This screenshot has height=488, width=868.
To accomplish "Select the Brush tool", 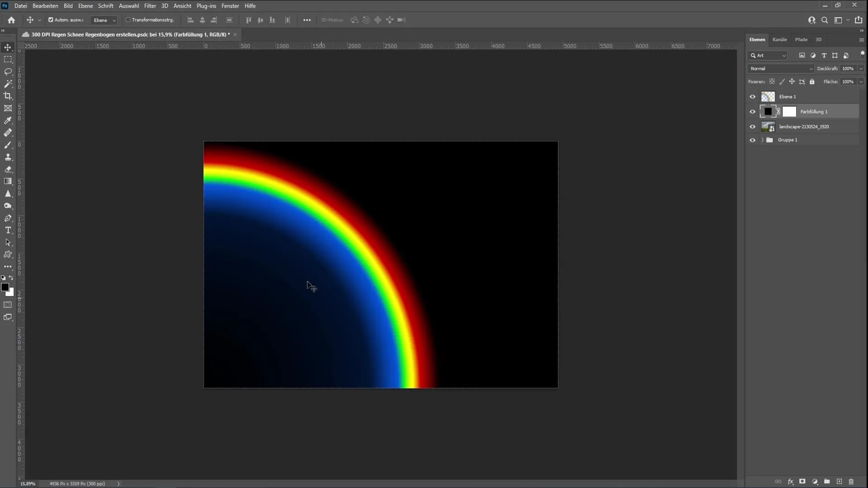I will pyautogui.click(x=8, y=144).
